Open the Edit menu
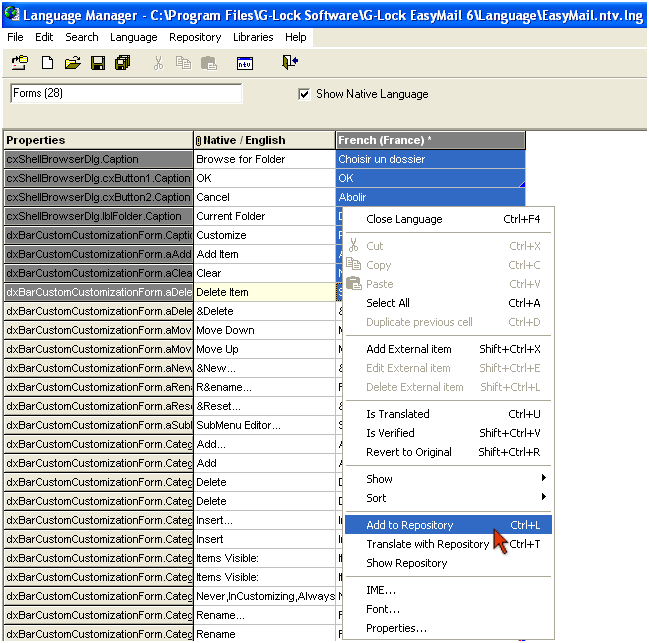The height and width of the screenshot is (643, 649). 44,37
